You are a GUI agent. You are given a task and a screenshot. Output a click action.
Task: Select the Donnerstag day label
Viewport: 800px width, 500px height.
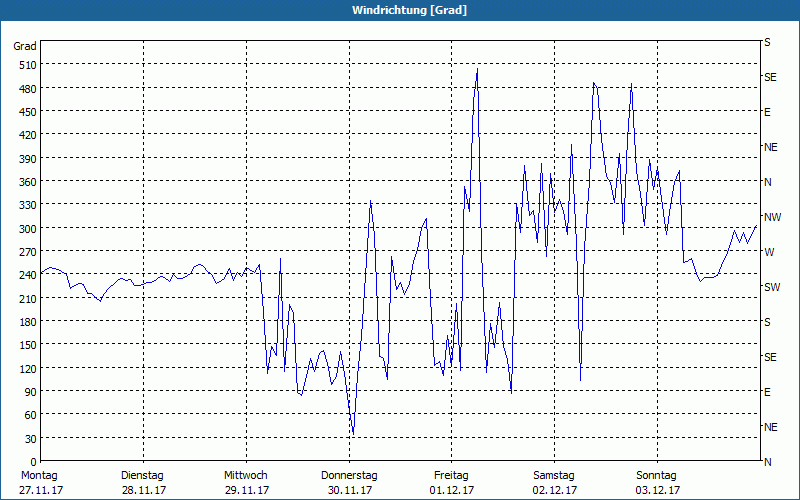349,476
